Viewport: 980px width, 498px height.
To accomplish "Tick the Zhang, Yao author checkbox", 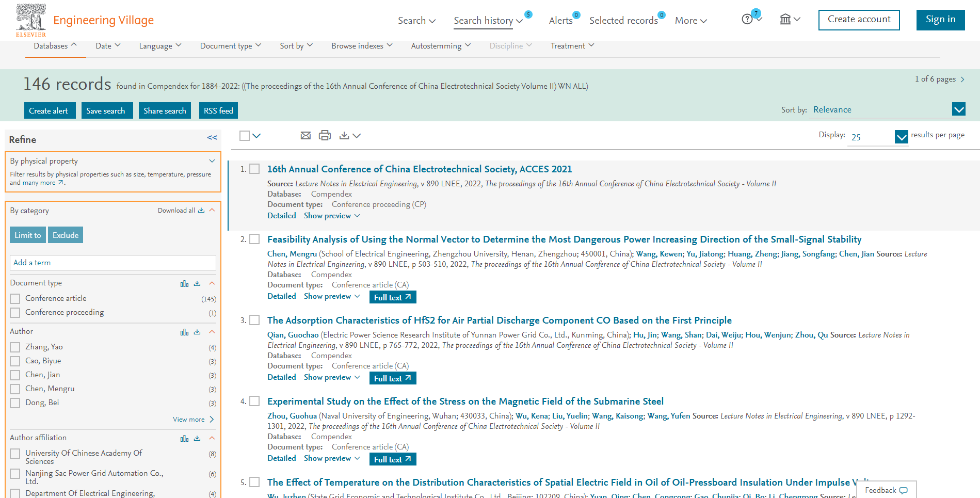I will (x=15, y=347).
